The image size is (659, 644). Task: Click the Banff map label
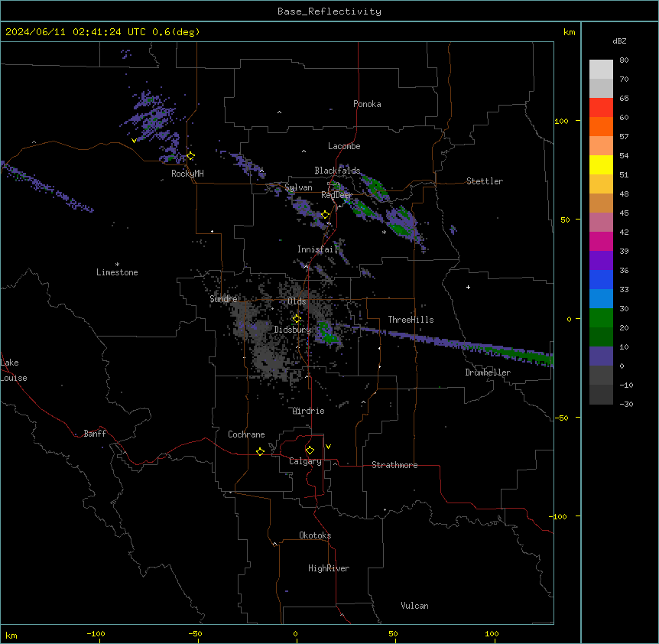pos(95,434)
